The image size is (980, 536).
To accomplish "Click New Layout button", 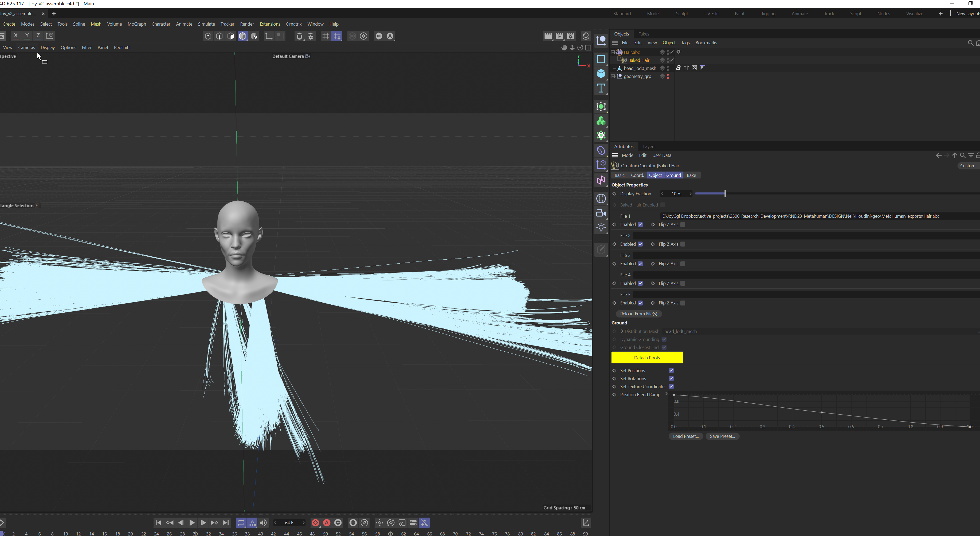I will click(967, 14).
